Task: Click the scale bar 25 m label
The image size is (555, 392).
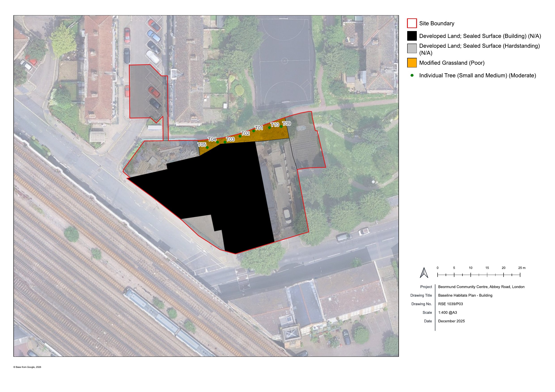Action: (522, 268)
